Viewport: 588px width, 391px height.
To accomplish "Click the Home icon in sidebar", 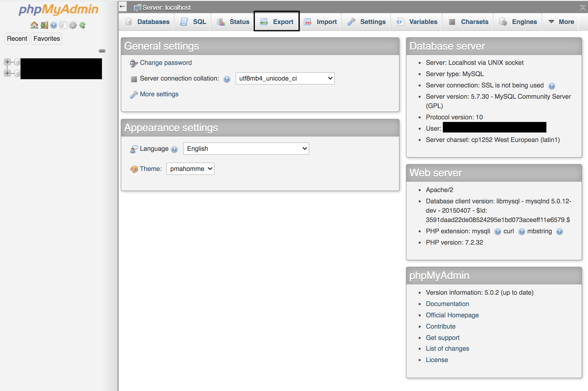I will tap(34, 25).
